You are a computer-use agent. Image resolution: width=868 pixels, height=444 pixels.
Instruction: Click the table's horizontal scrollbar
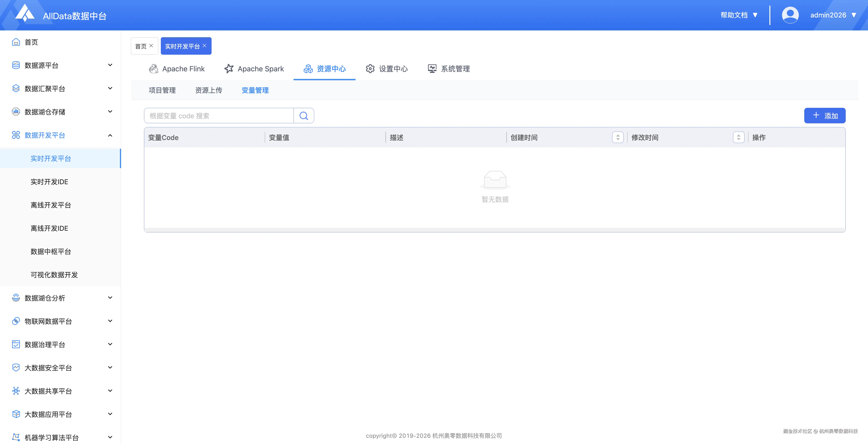click(495, 230)
